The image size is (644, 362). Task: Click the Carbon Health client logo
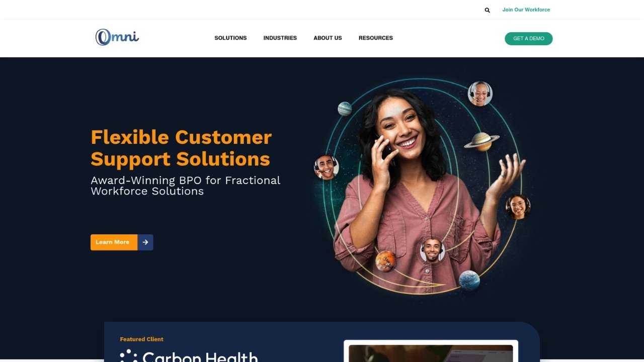[x=189, y=355]
